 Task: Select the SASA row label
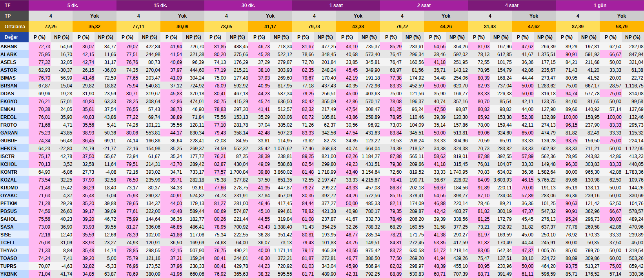pyautogui.click(x=14, y=227)
